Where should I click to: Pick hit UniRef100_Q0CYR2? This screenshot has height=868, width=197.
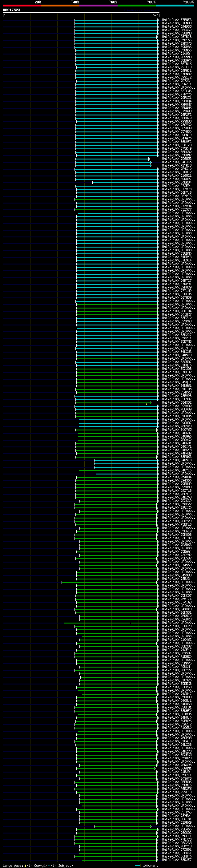coord(176,671)
